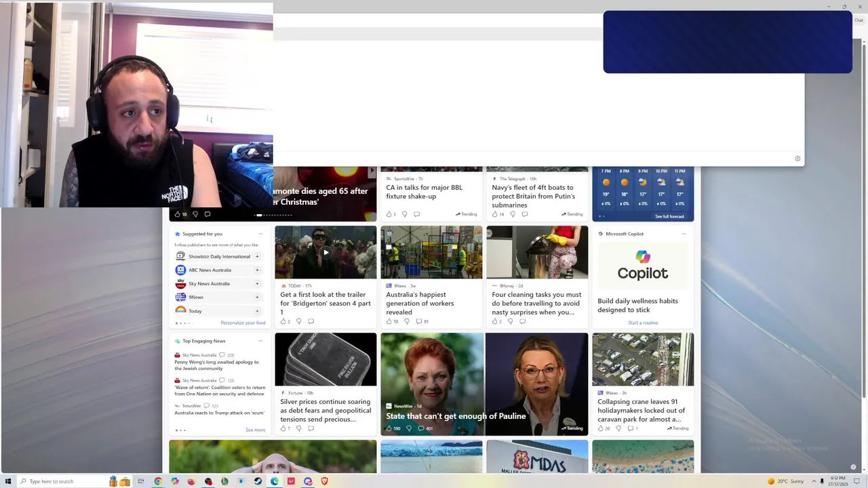Dislike the Four cleaning tasks article

click(x=510, y=321)
